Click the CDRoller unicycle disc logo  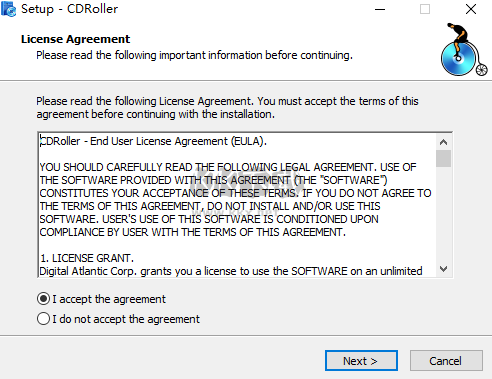click(464, 50)
